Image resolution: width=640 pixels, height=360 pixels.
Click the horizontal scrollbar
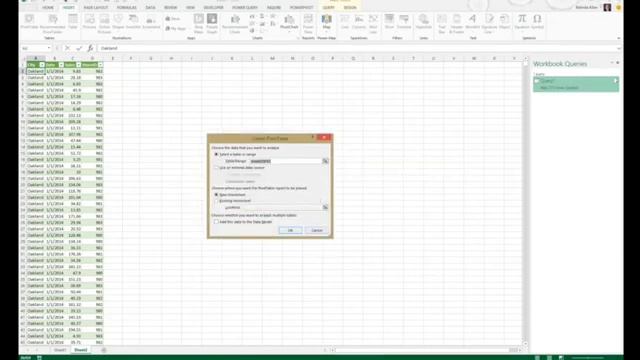[424, 350]
